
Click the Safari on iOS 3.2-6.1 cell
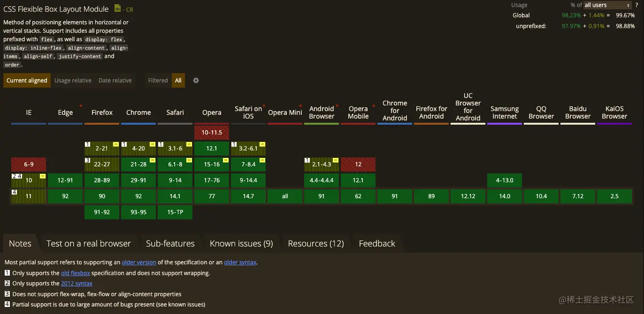(248, 149)
